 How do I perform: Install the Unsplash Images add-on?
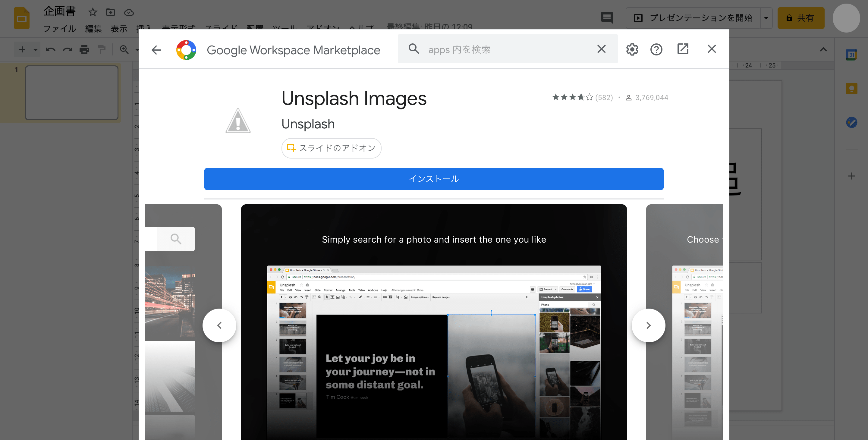[x=434, y=179]
